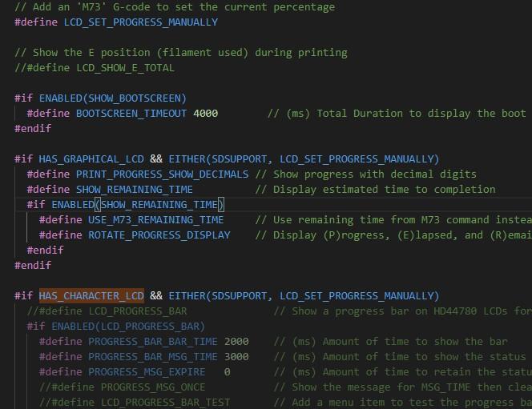Viewport: 532px width, 409px height.
Task: Click the 3000 value of PROGRESS_BAR_MSG_TIME
Action: 236,357
